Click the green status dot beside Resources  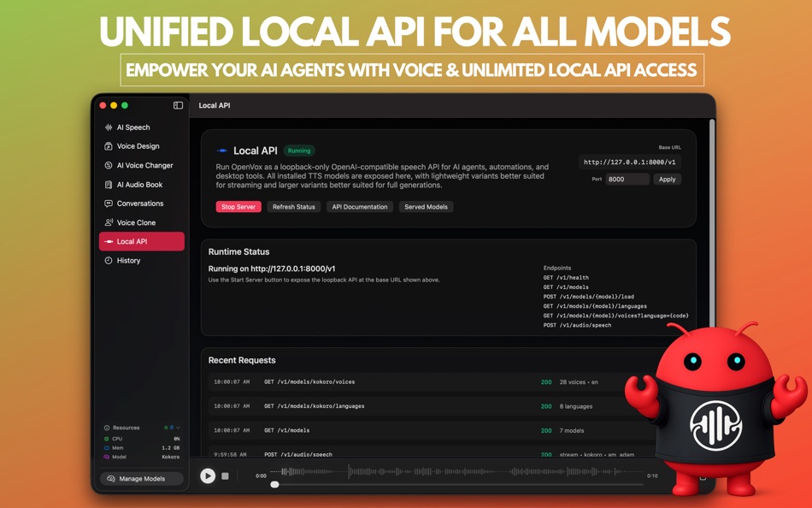tap(166, 428)
